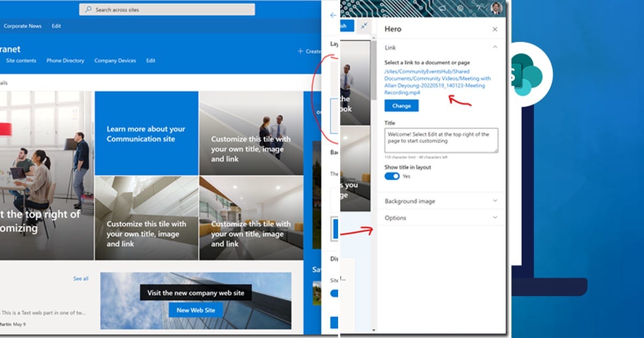This screenshot has height=338, width=644.
Task: Flip the blue toggle in the Display section
Action: 334,293
